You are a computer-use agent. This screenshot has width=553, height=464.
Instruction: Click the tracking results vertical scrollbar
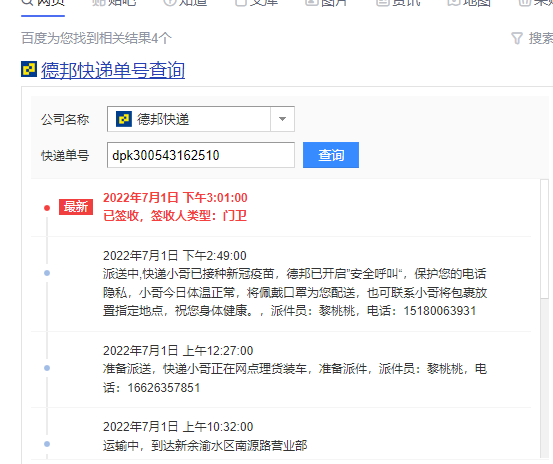click(545, 239)
